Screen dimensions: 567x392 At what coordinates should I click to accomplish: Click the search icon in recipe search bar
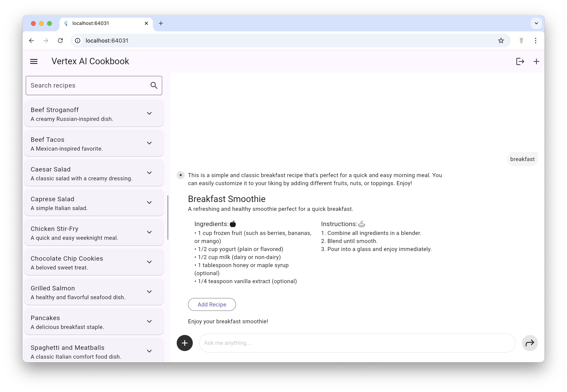click(154, 85)
